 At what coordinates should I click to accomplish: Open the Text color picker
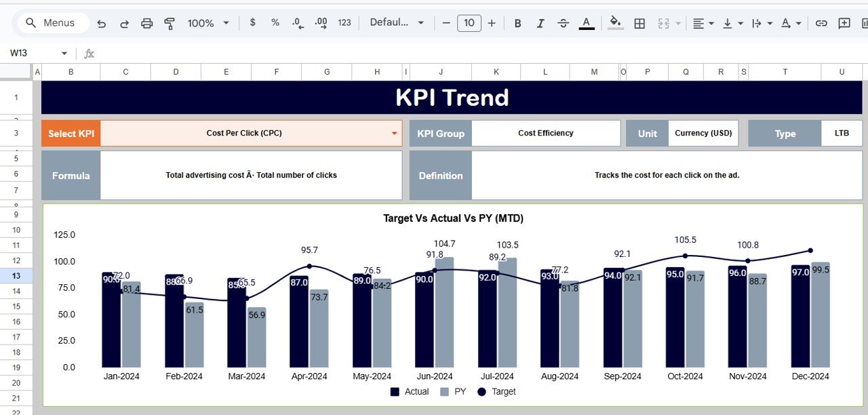(x=586, y=22)
